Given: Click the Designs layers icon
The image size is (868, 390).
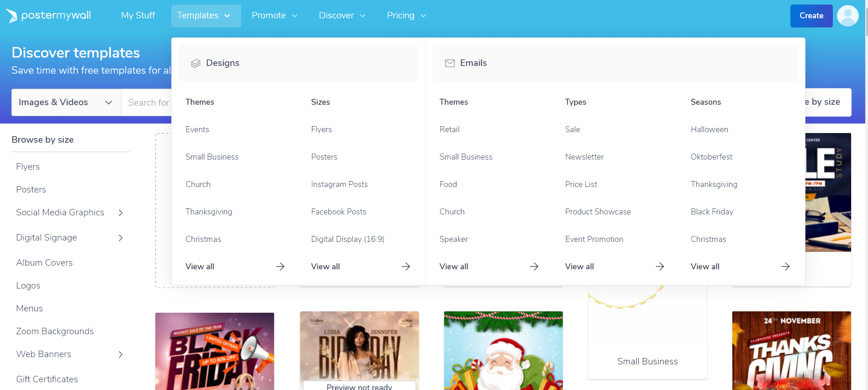Looking at the screenshot, I should [196, 63].
